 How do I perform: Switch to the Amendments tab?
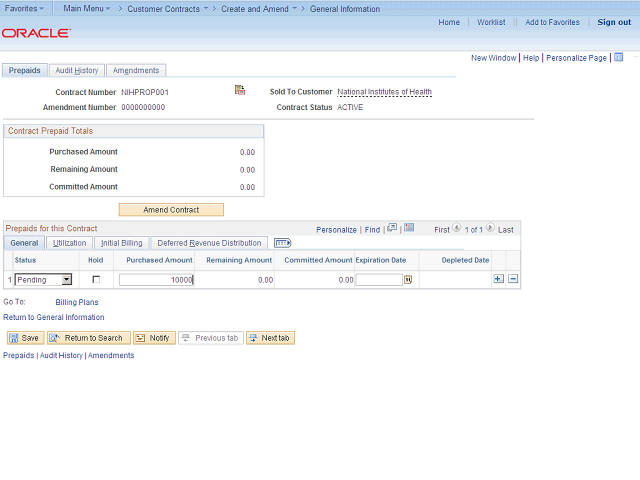(136, 71)
